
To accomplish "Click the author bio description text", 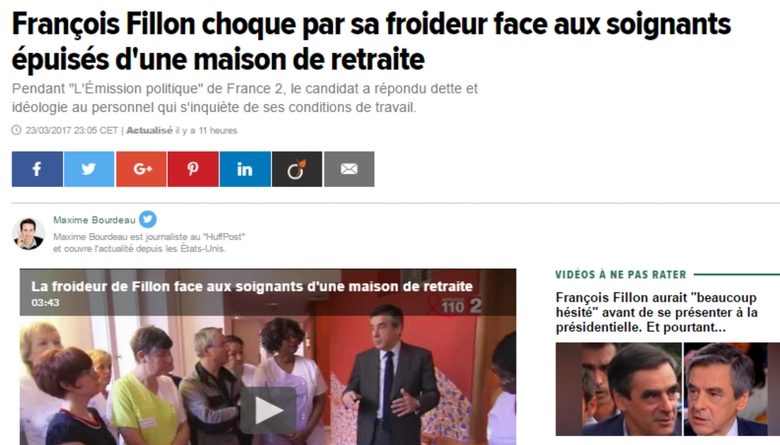I will tap(149, 243).
